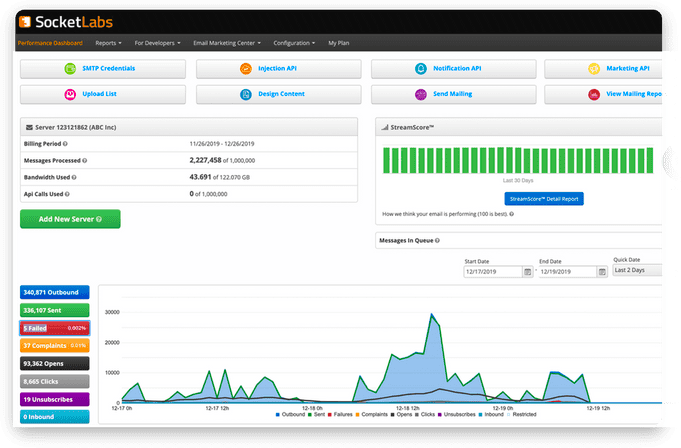Viewport: 681px width, 448px height.
Task: Select the 19 Unsubscribes stat tile
Action: pos(55,399)
